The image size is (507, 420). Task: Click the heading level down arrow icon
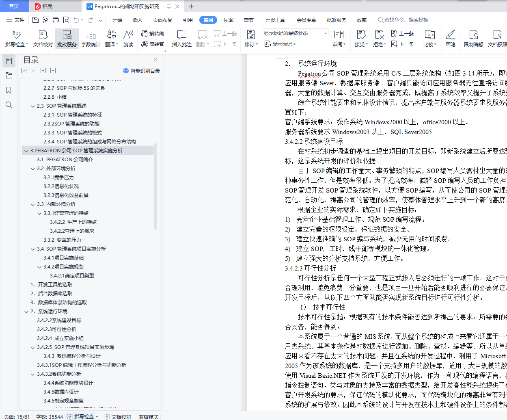[x=24, y=71]
